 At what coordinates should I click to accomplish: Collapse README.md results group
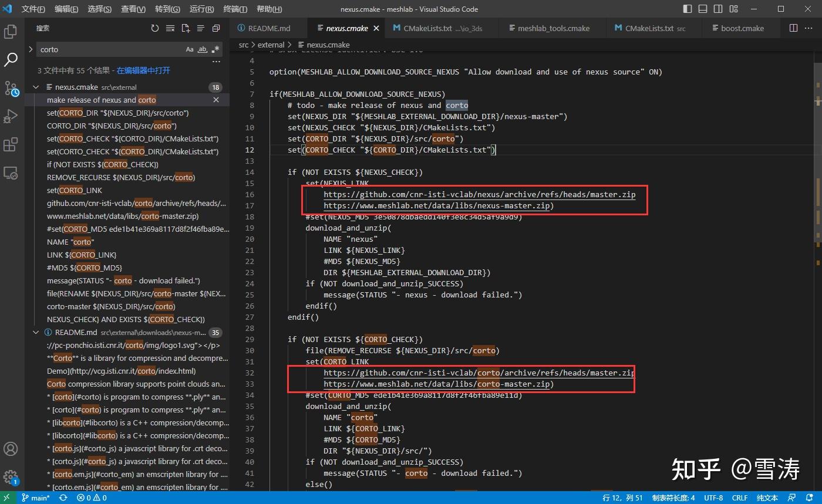click(36, 332)
